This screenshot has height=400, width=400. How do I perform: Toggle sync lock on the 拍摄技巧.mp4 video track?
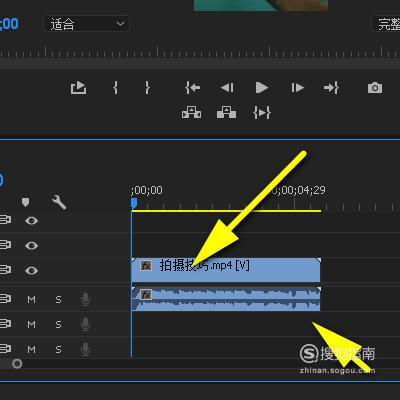[5, 270]
